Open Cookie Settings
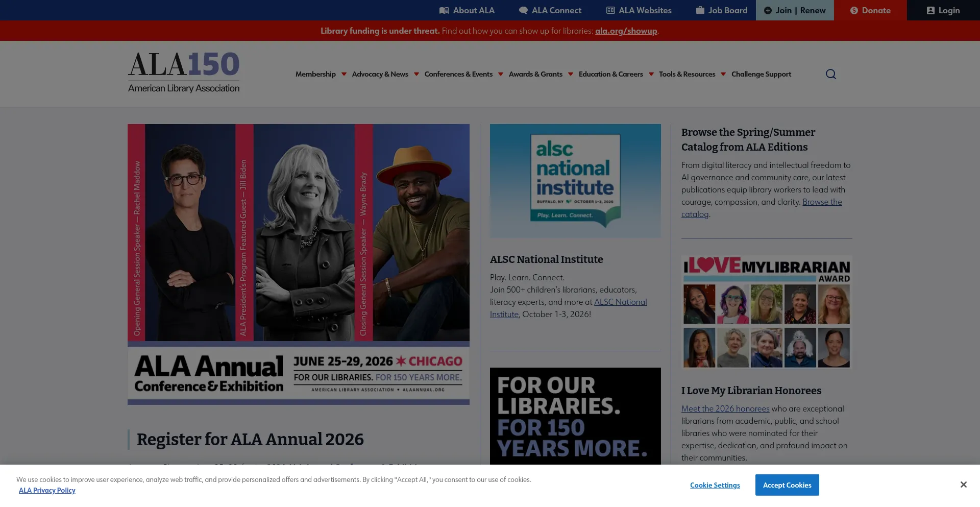Viewport: 980px width, 507px height. pyautogui.click(x=715, y=485)
